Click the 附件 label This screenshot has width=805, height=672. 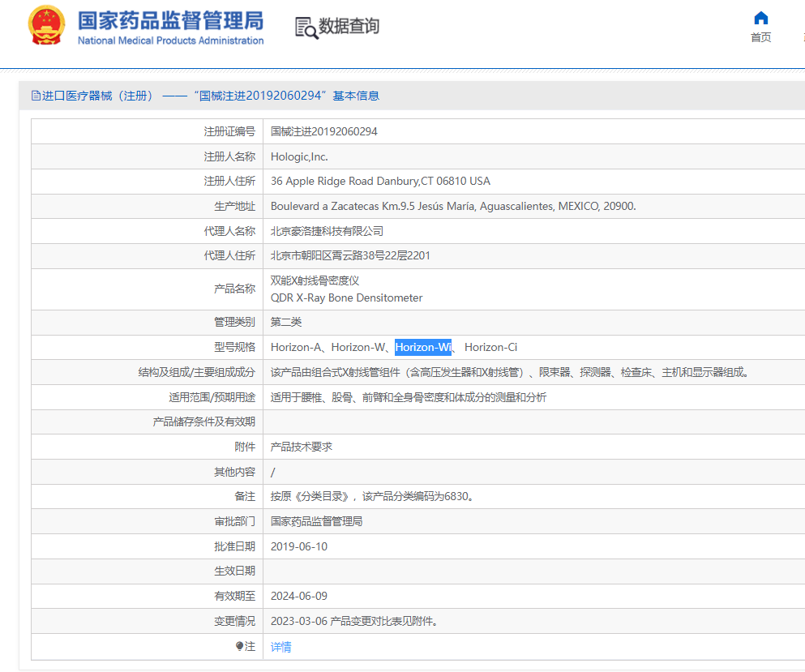click(x=245, y=447)
